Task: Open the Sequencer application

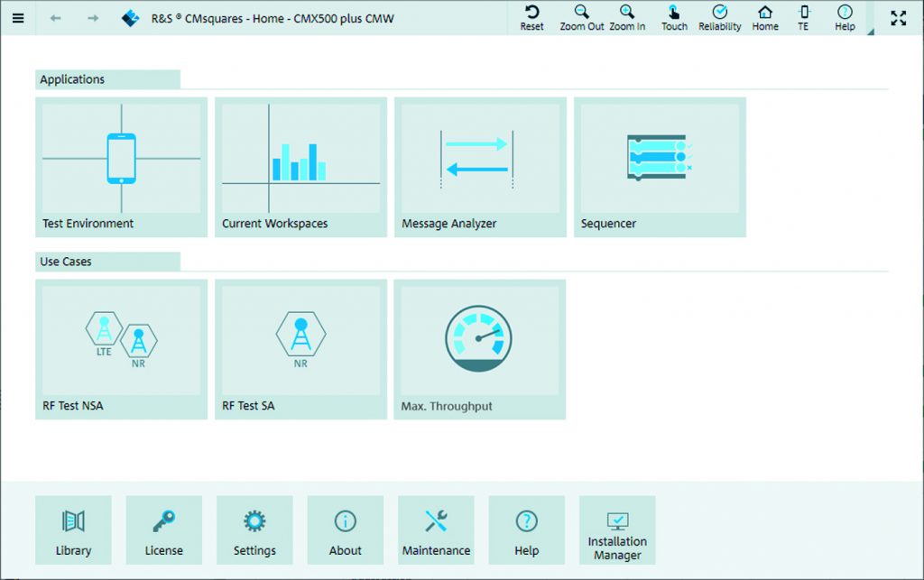Action: pyautogui.click(x=660, y=167)
